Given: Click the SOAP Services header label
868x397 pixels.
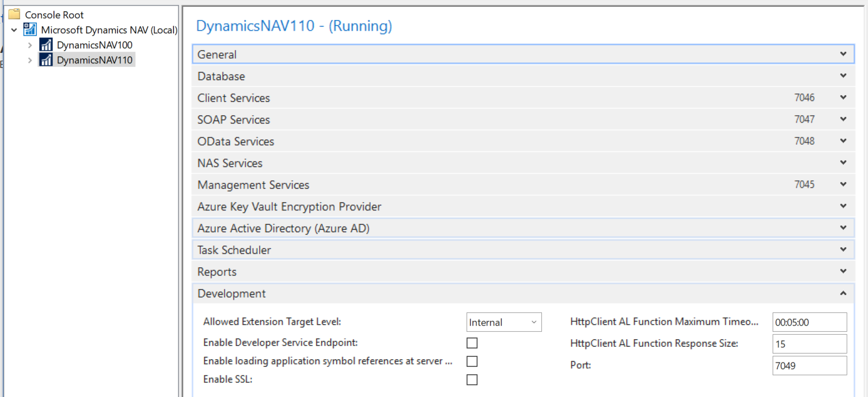Looking at the screenshot, I should click(234, 120).
